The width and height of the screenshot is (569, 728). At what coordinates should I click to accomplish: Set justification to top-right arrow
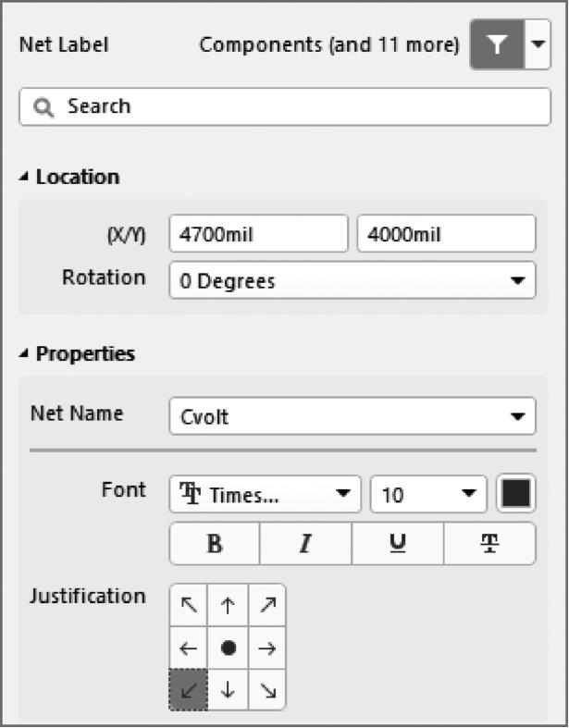coord(267,605)
